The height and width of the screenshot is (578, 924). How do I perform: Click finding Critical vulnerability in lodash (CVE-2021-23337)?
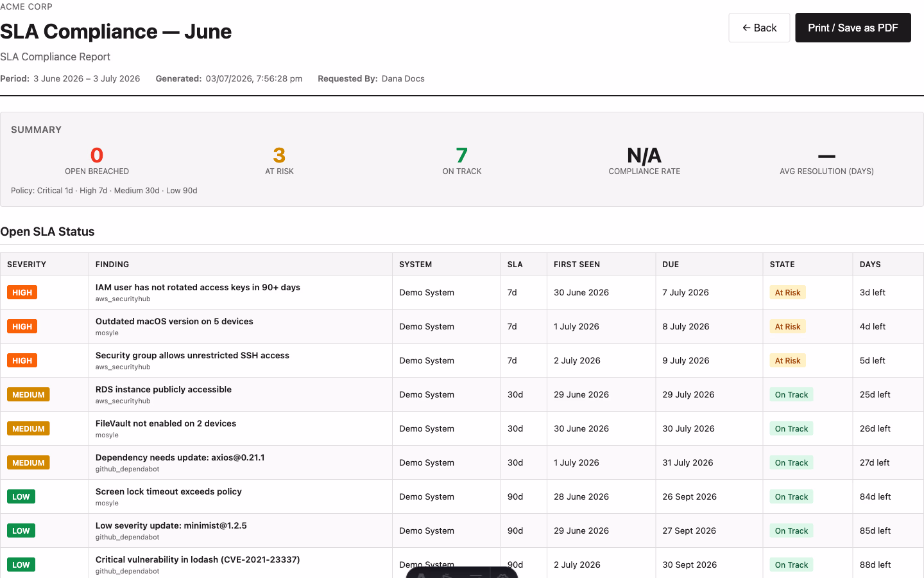[198, 559]
